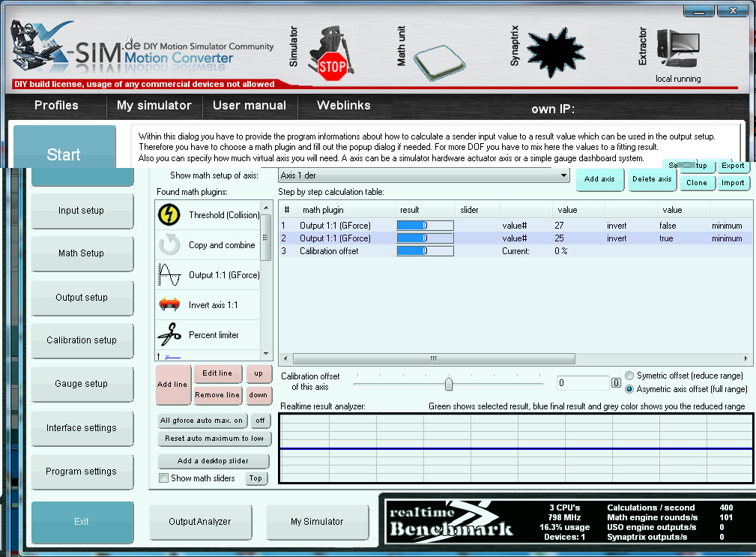Enable the Show math sliders checkbox
The width and height of the screenshot is (756, 557).
(x=164, y=478)
